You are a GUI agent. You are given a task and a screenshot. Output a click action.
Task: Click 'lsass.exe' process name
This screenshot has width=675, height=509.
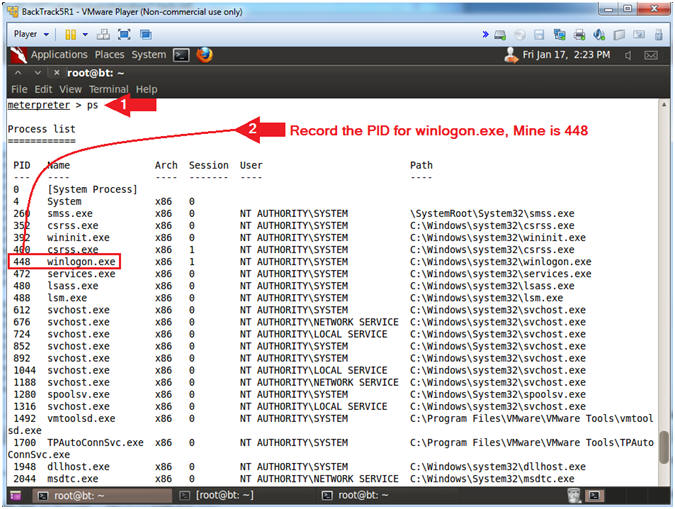coord(73,286)
